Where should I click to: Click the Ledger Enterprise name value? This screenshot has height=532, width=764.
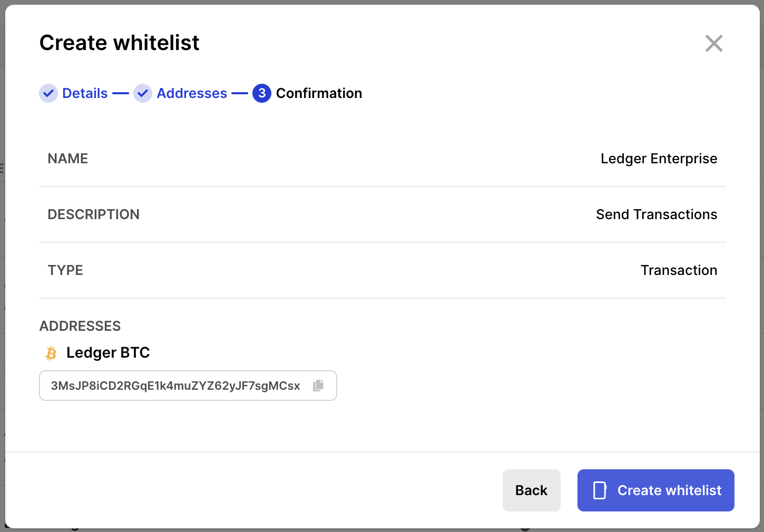[x=659, y=159]
